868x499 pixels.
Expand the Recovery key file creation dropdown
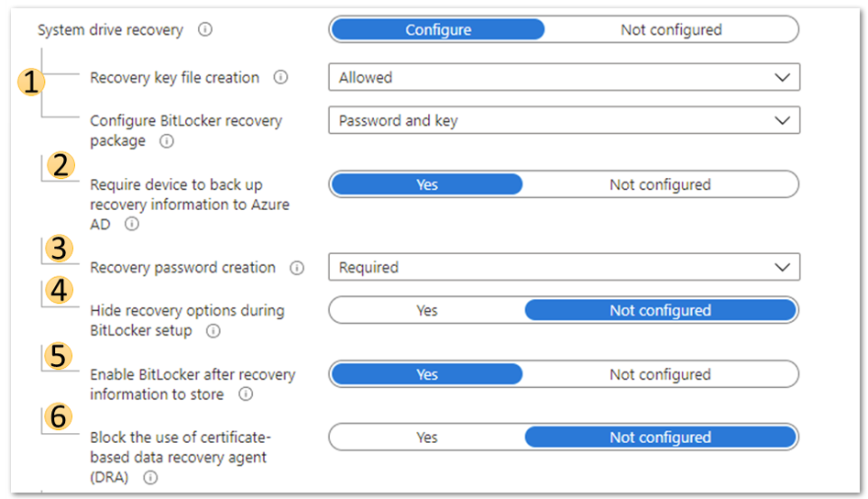tap(564, 77)
